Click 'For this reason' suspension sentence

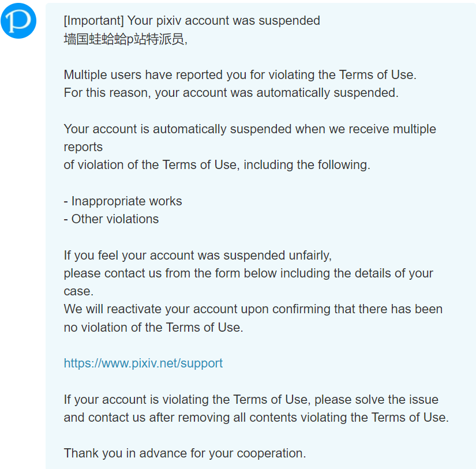point(231,92)
